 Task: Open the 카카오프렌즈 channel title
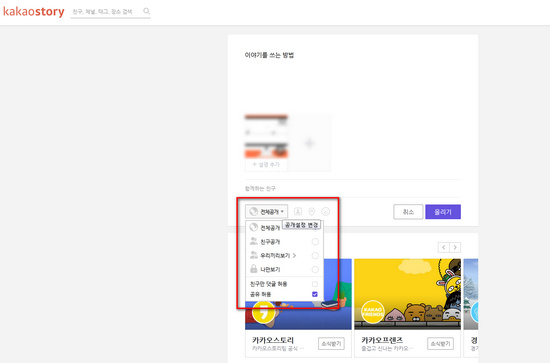(x=382, y=340)
